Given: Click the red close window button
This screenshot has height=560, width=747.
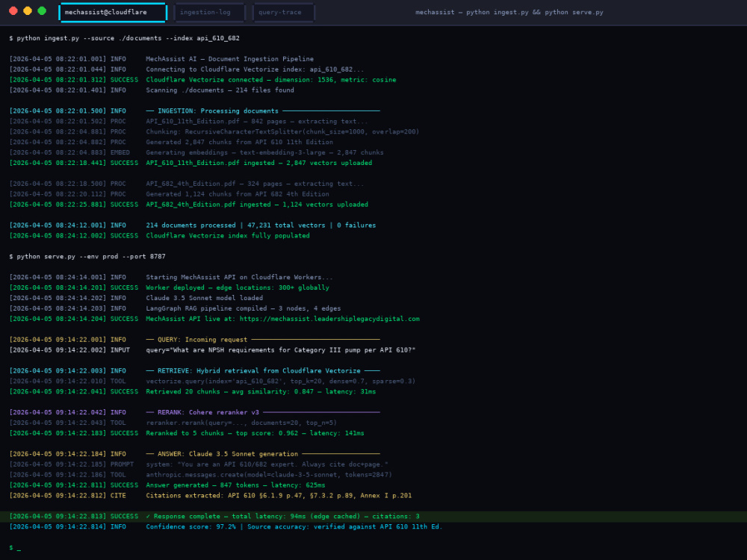Looking at the screenshot, I should [x=13, y=11].
